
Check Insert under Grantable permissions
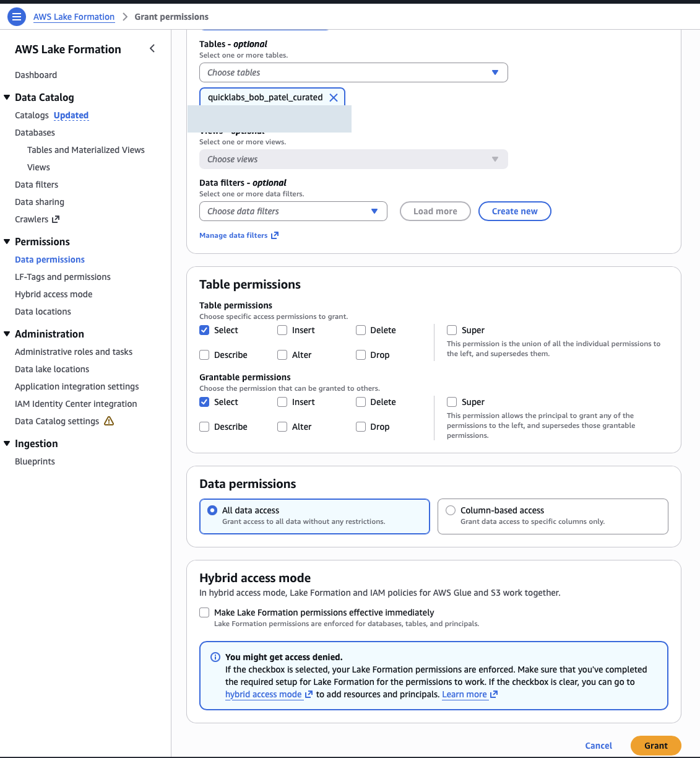[x=282, y=402]
